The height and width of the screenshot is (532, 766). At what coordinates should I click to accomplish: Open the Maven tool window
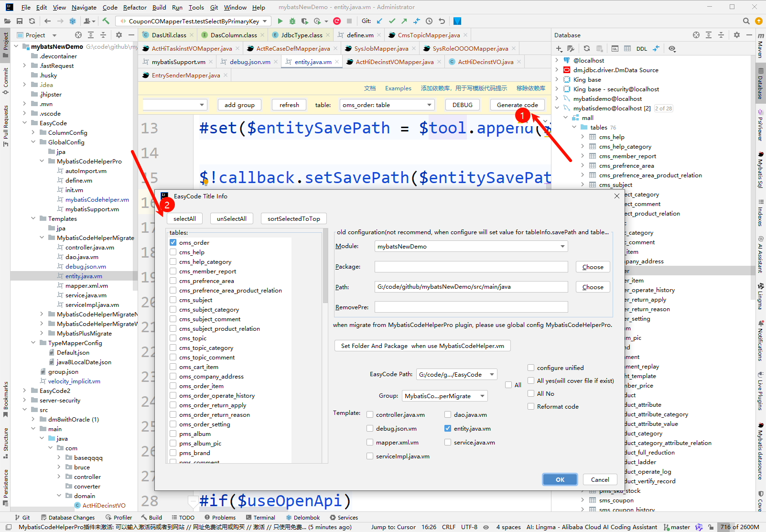(760, 45)
